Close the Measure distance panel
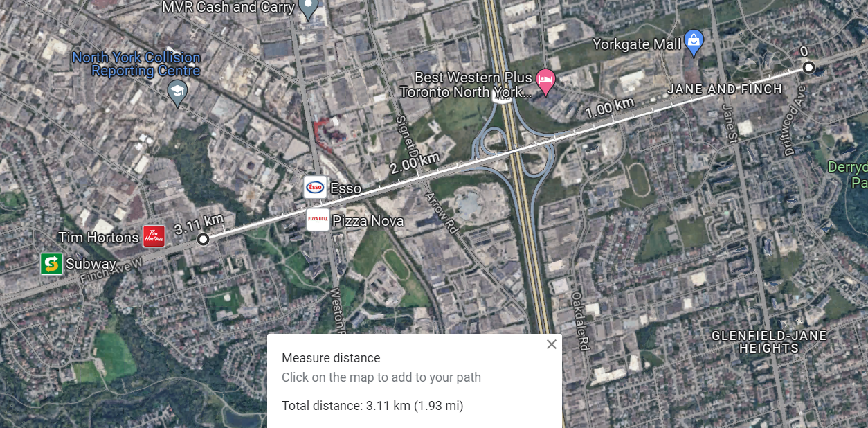Viewport: 868px width, 428px height. tap(551, 344)
